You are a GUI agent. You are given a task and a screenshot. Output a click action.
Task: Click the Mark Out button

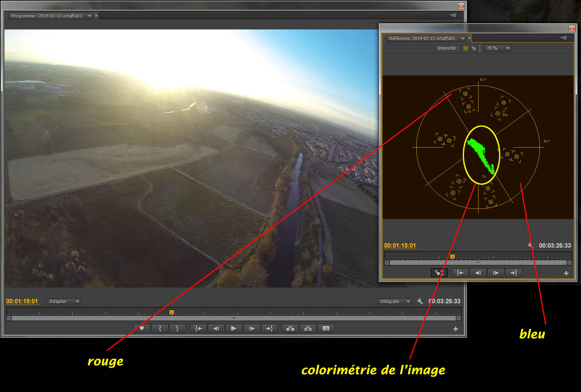(178, 329)
